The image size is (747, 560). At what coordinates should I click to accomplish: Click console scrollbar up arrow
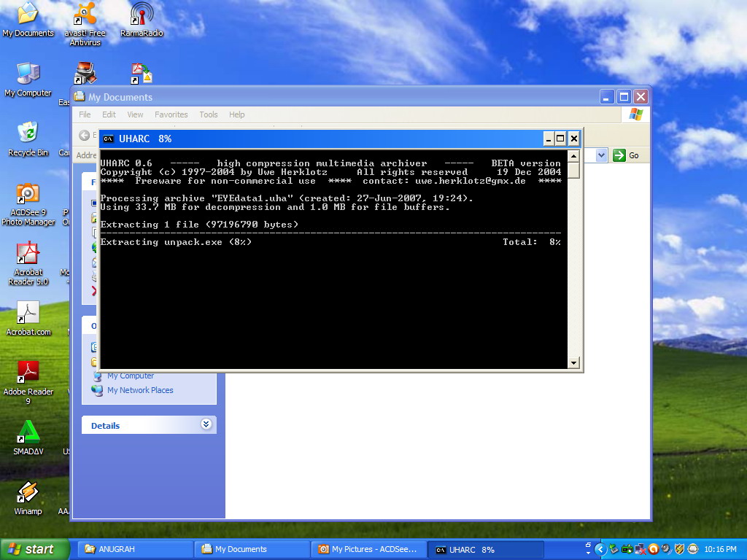(573, 156)
